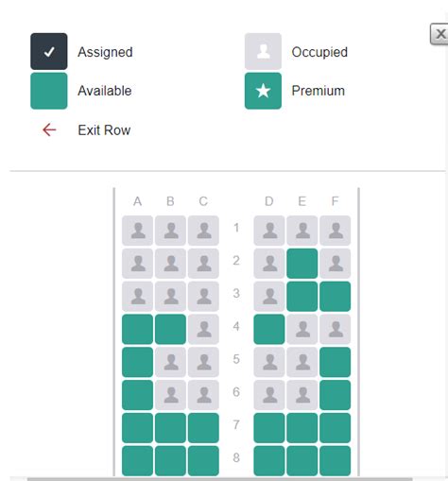Choose middle seat 8B

[x=170, y=460]
